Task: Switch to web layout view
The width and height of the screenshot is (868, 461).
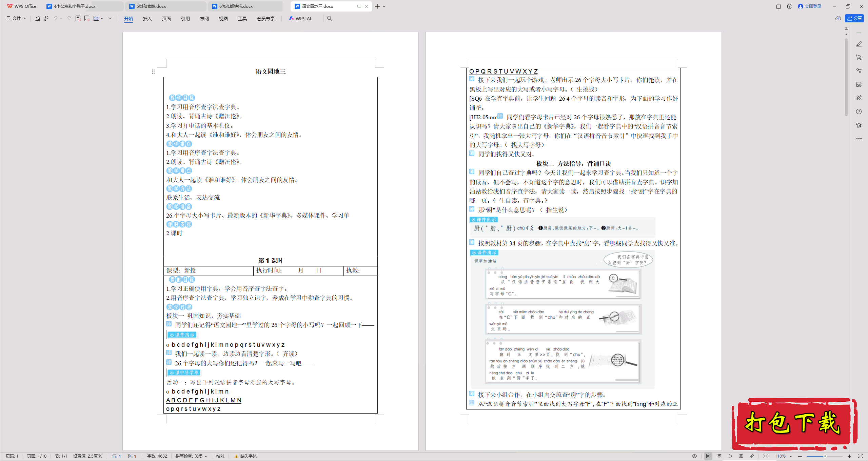Action: click(741, 456)
